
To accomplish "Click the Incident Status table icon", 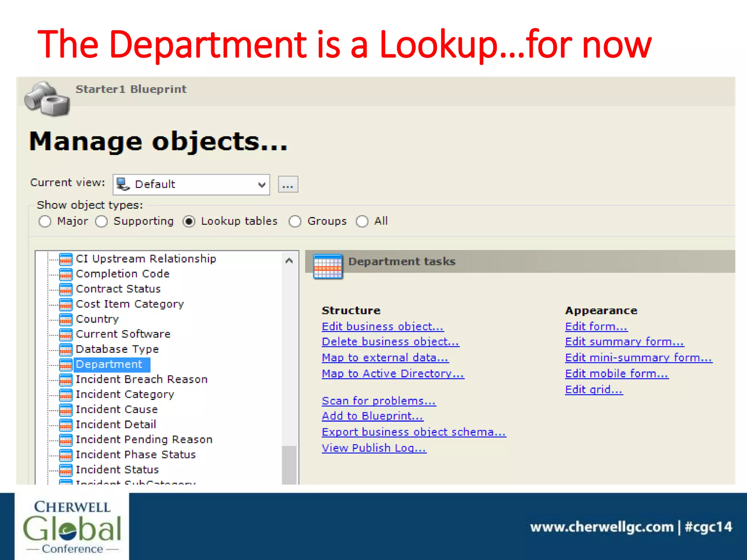I will [66, 470].
